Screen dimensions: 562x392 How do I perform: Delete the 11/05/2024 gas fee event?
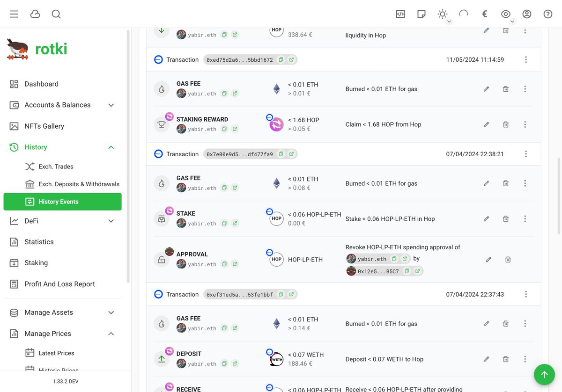tap(506, 89)
